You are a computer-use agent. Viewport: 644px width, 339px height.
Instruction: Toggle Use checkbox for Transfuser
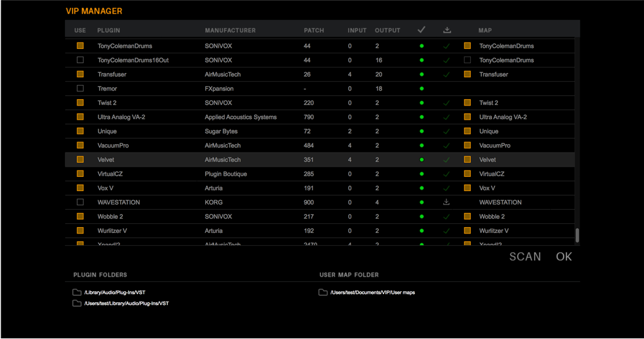[x=80, y=74]
